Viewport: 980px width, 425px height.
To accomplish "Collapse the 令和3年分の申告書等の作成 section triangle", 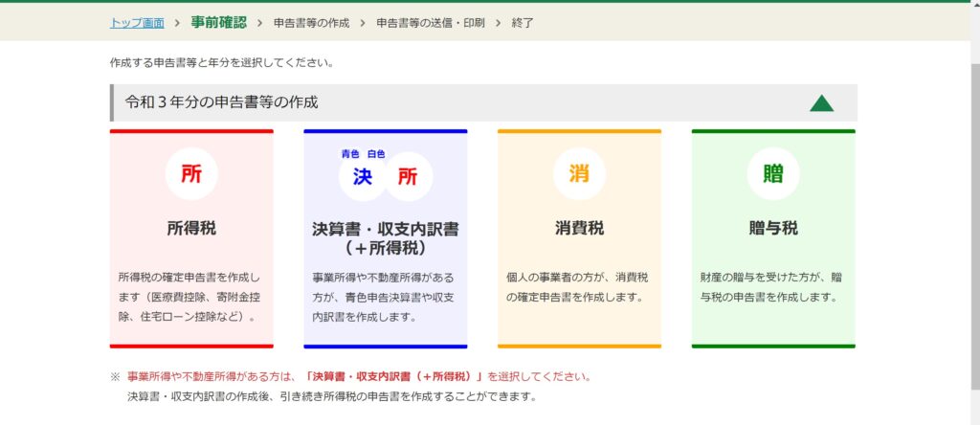I will 822,103.
